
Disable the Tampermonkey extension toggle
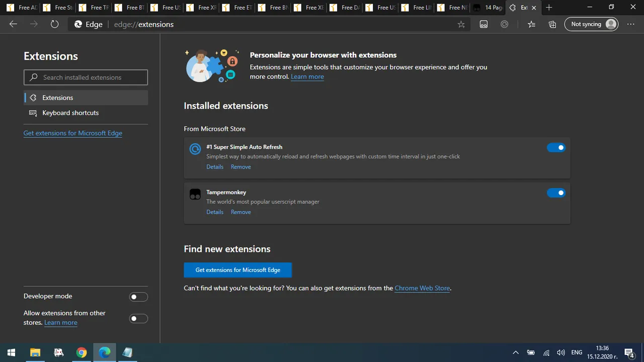[x=556, y=193]
